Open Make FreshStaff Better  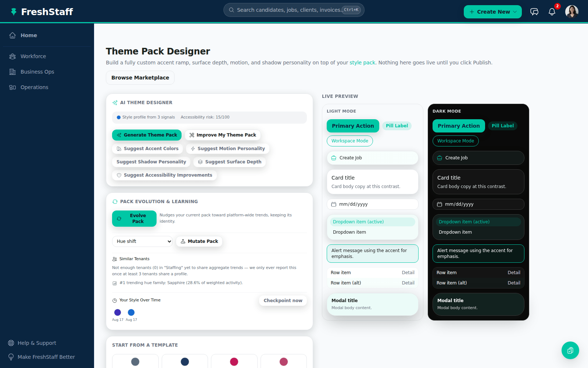tap(46, 357)
